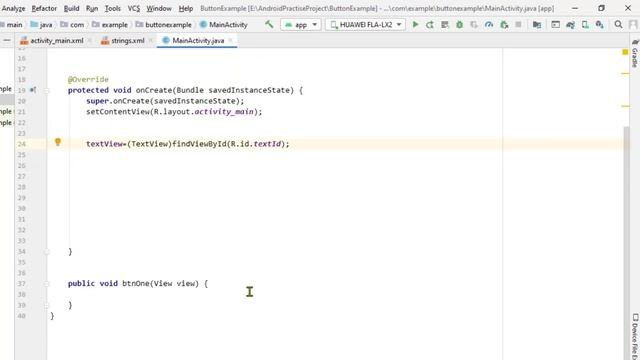Close the strings.xml tab

[x=151, y=40]
